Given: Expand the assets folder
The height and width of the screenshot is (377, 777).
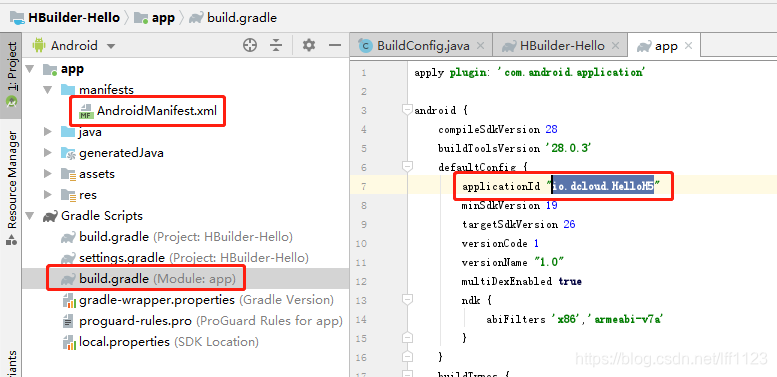Looking at the screenshot, I should (x=48, y=174).
